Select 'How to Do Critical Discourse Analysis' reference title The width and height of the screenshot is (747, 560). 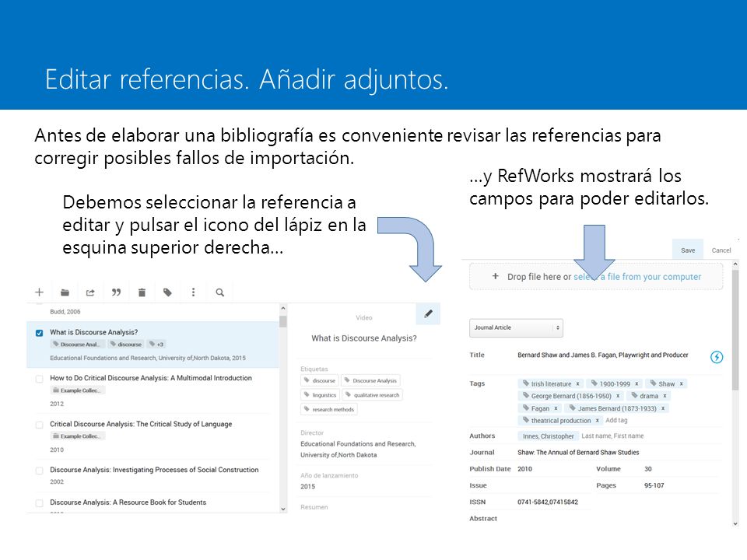150,378
